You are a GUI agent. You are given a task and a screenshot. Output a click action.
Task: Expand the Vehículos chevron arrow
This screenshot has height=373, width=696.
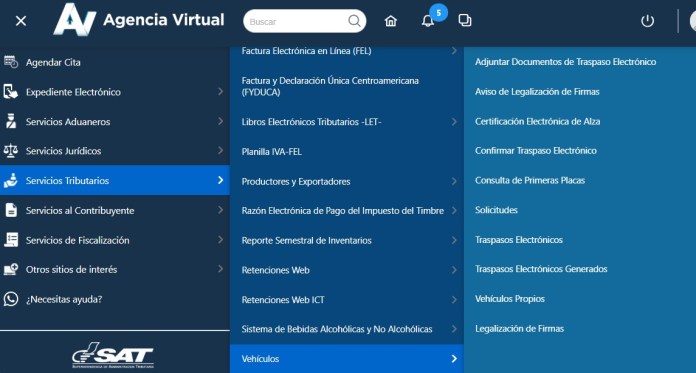pyautogui.click(x=454, y=358)
